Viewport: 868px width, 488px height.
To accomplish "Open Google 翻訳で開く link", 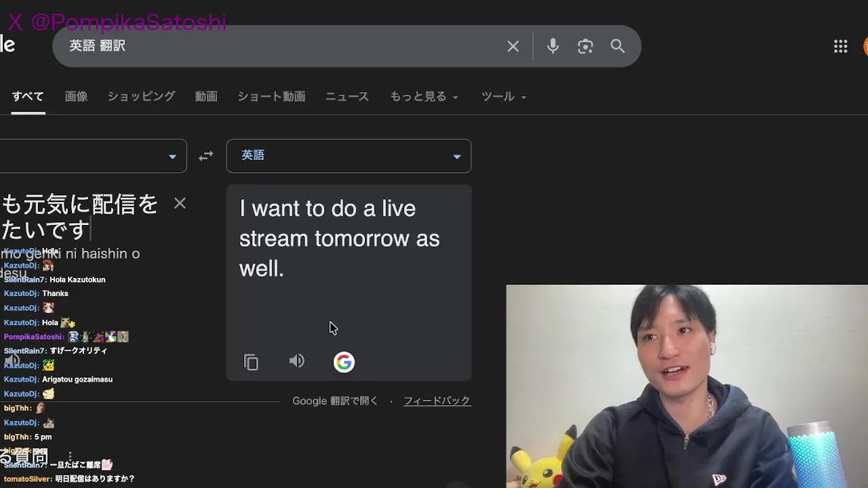I will (x=335, y=401).
